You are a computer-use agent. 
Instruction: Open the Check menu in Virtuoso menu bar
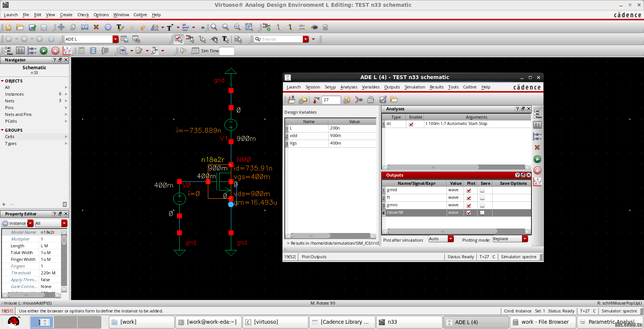(83, 15)
